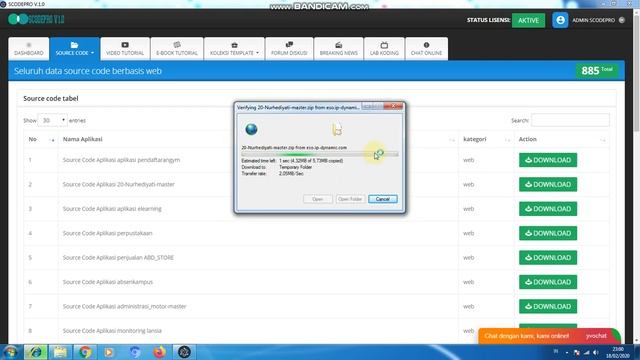Expand the Koleksi Template dropdown tab
Image resolution: width=640 pixels, height=360 pixels.
[x=234, y=49]
